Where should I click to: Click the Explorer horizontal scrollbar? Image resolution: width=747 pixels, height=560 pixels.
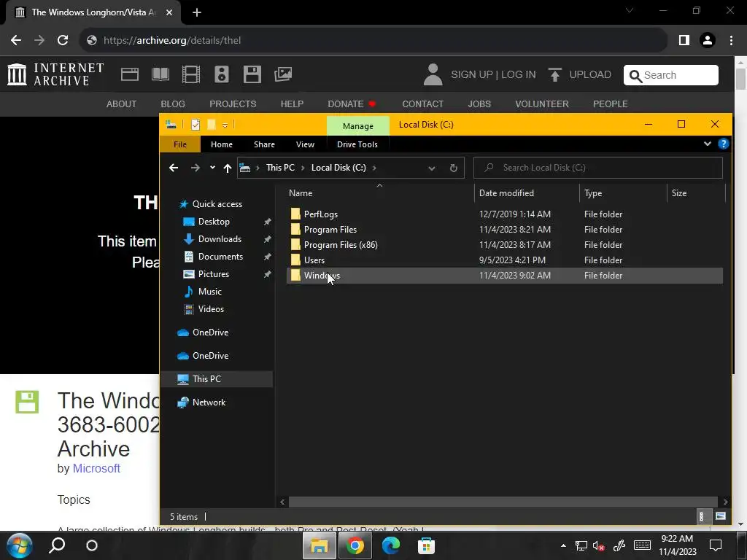pos(503,502)
